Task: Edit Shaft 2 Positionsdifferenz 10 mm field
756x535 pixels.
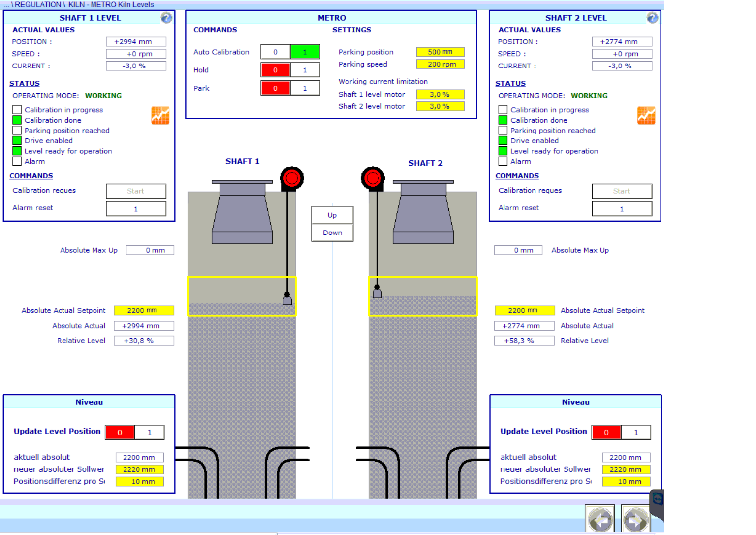Action: (x=626, y=482)
